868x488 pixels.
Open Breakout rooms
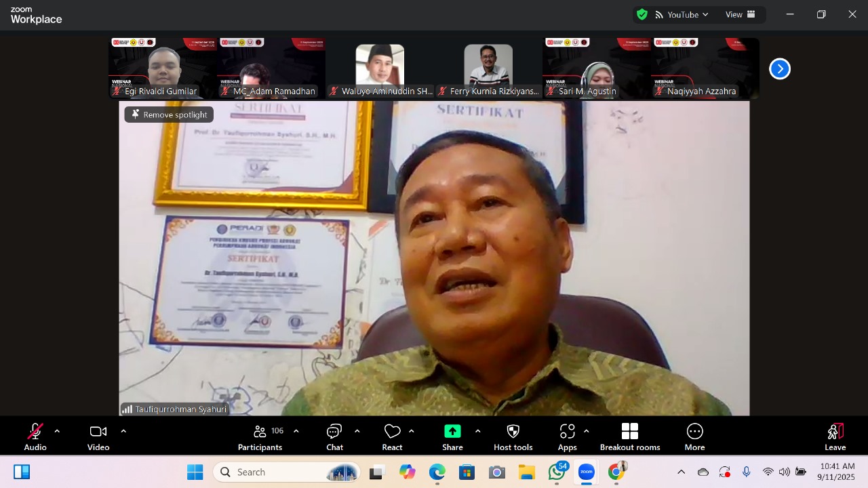630,437
